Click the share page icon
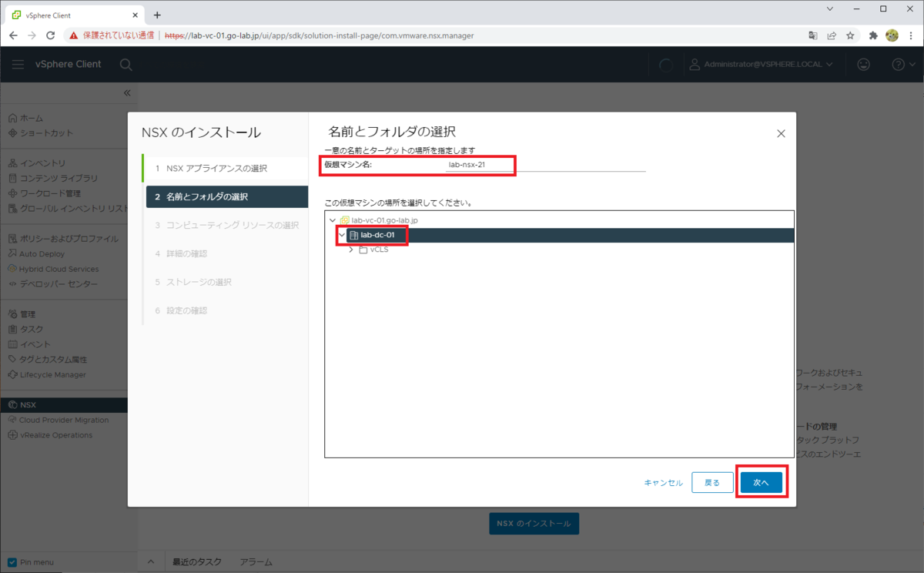Image resolution: width=924 pixels, height=573 pixels. pos(832,35)
